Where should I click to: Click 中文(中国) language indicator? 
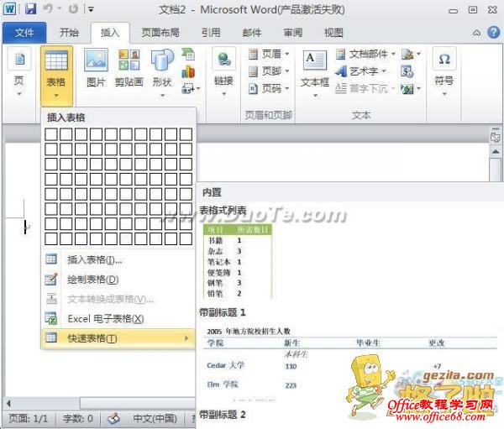[x=155, y=418]
